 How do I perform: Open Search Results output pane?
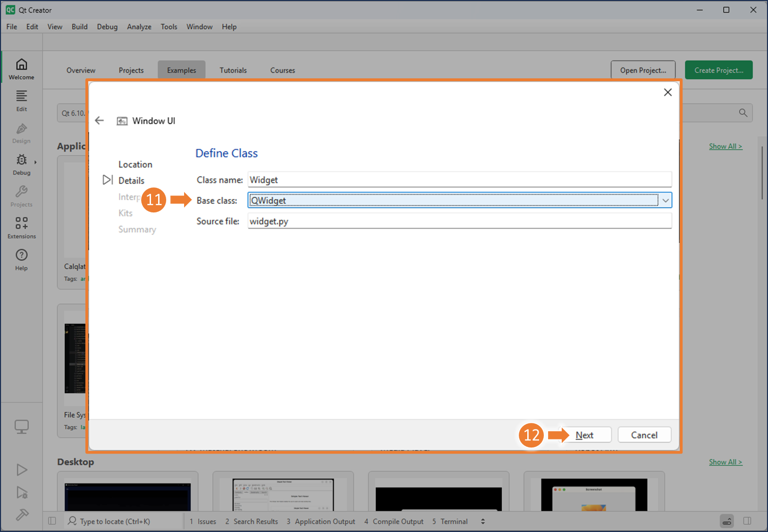(252, 521)
